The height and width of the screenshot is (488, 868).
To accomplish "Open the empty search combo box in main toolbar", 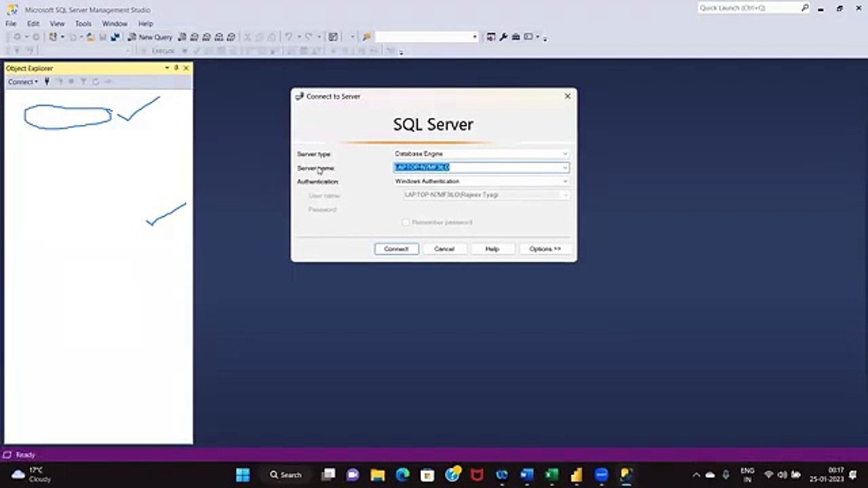I will (x=427, y=37).
